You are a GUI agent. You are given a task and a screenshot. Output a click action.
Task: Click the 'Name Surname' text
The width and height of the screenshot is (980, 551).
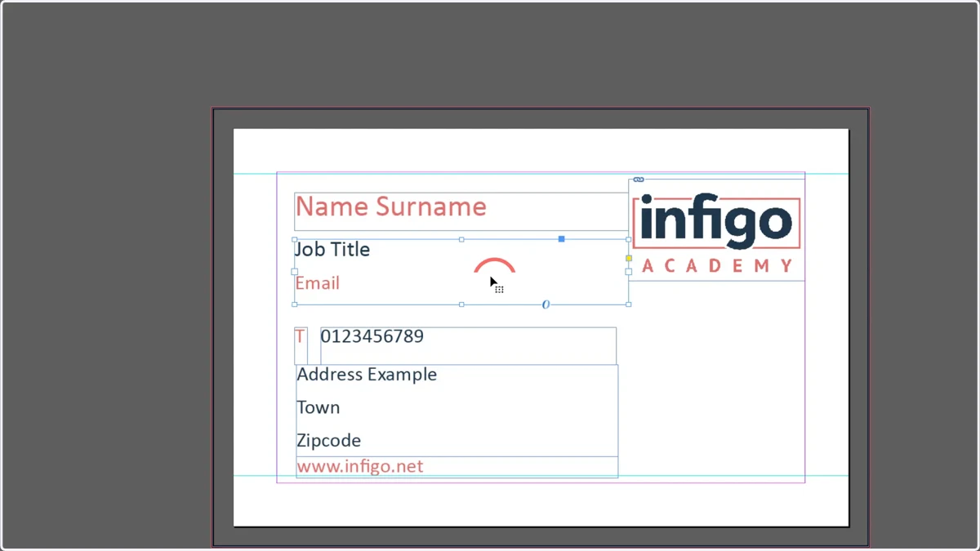(x=390, y=207)
